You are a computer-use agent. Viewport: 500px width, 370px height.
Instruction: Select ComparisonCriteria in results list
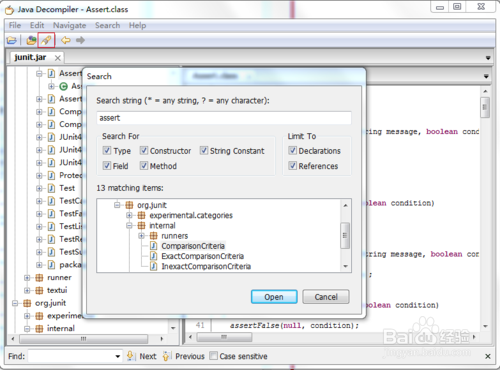point(193,246)
